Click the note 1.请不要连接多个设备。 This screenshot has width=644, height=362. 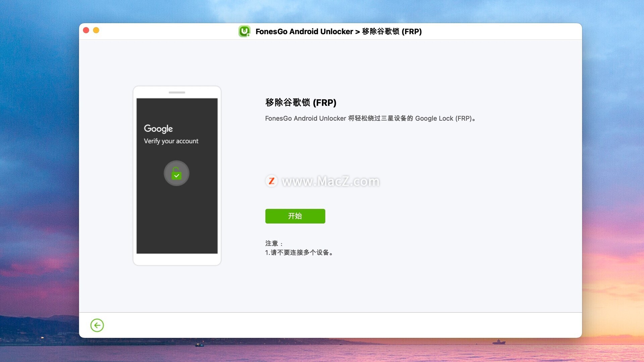(300, 252)
